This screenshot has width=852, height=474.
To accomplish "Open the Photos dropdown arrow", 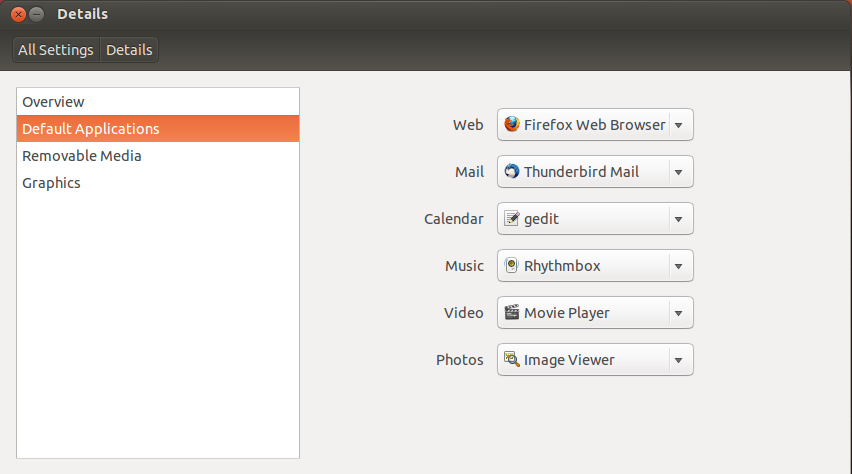I will pos(679,360).
